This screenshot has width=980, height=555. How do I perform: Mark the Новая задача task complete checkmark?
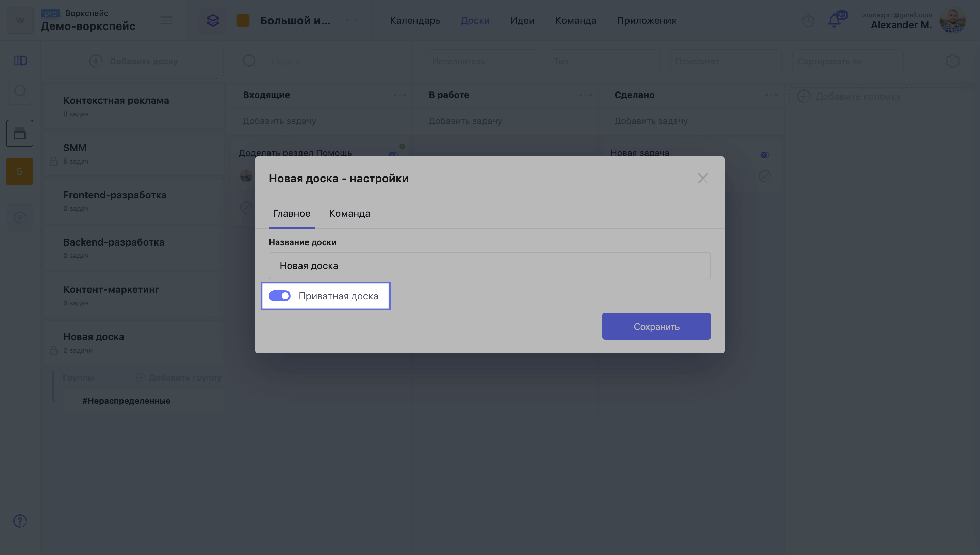tap(765, 176)
